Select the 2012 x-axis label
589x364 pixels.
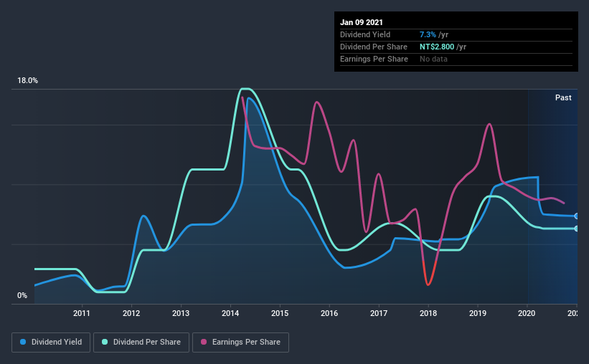tap(131, 313)
